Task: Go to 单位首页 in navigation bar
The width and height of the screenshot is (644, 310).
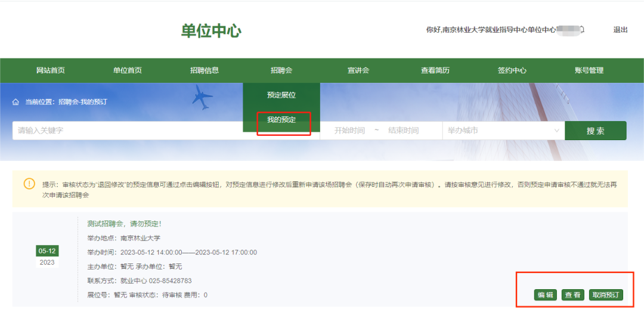Action: 128,70
